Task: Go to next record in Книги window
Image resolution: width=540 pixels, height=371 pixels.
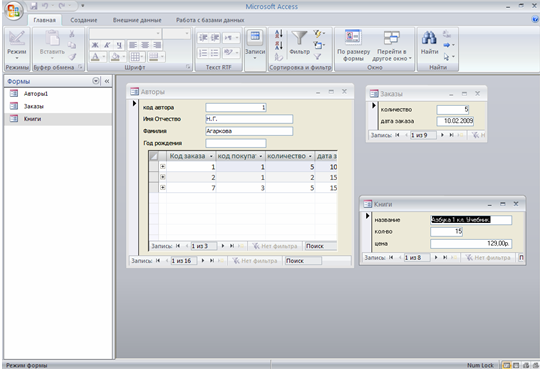Action: pos(436,257)
